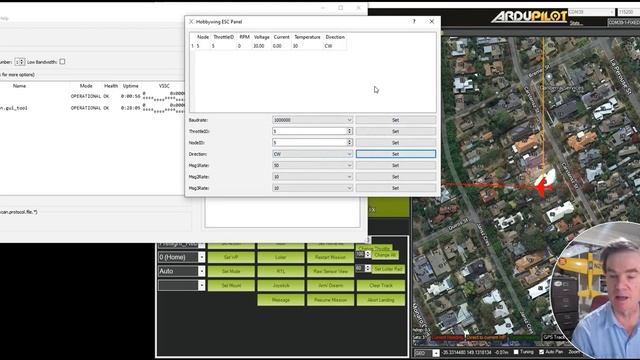
Task: Click the Resume Mission button
Action: 330,300
